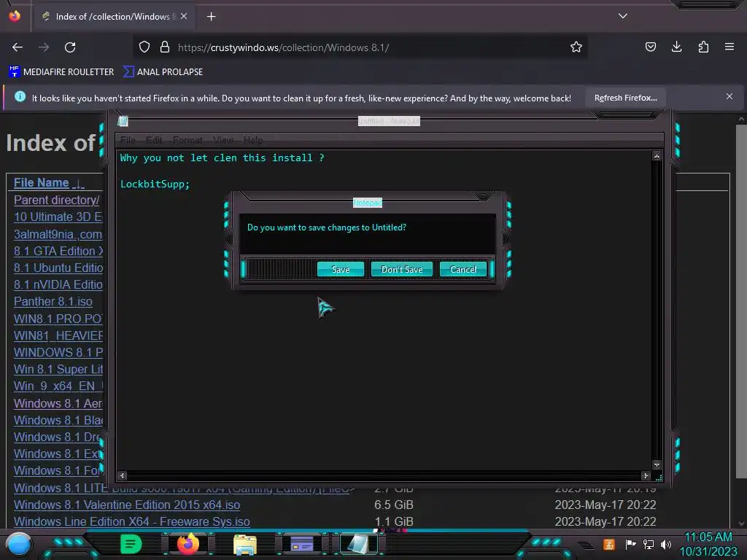Click Save in the Notepad dialog
This screenshot has width=747, height=560.
[340, 269]
